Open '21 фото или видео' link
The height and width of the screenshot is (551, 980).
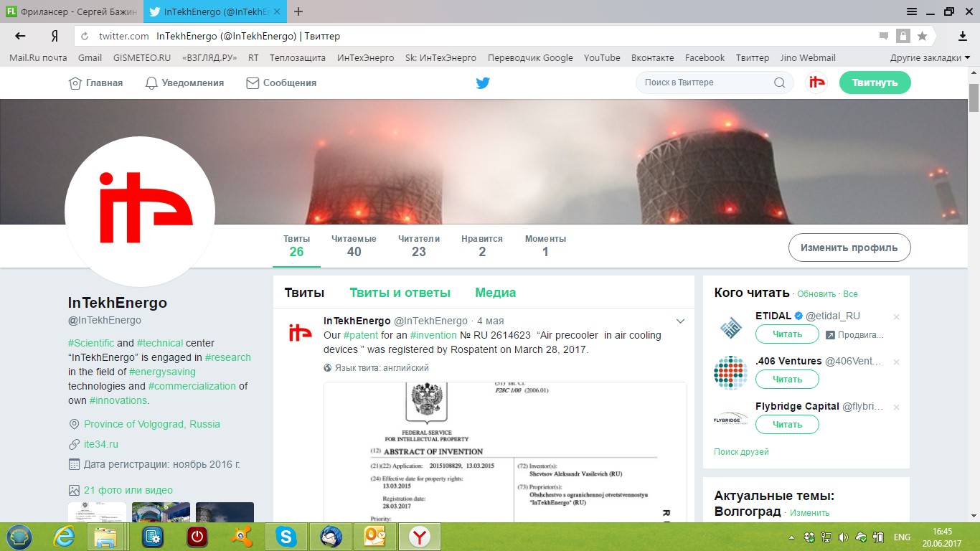pyautogui.click(x=128, y=490)
